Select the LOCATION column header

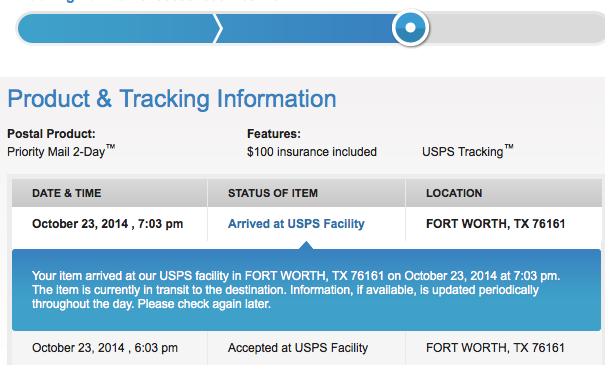454,193
